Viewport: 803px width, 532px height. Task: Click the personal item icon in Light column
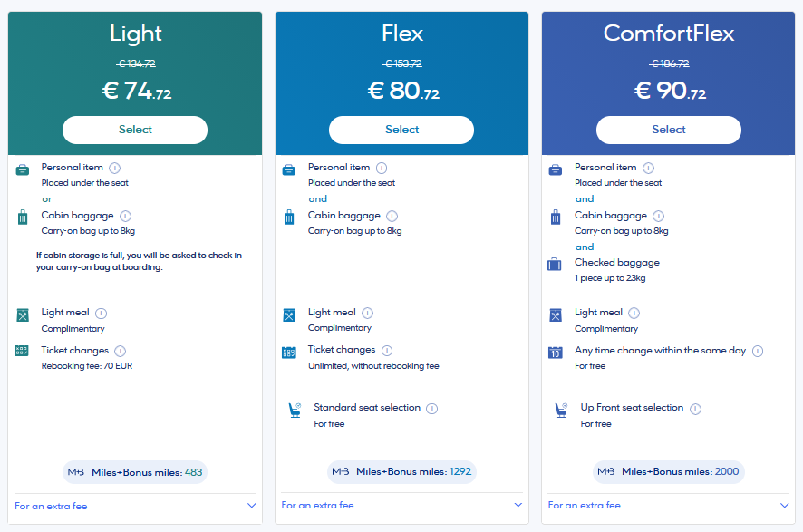pyautogui.click(x=24, y=169)
